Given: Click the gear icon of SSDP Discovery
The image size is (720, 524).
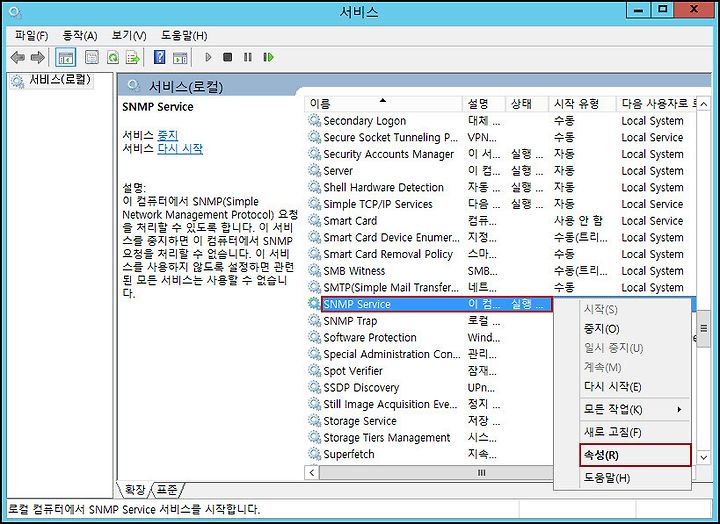Looking at the screenshot, I should (315, 388).
